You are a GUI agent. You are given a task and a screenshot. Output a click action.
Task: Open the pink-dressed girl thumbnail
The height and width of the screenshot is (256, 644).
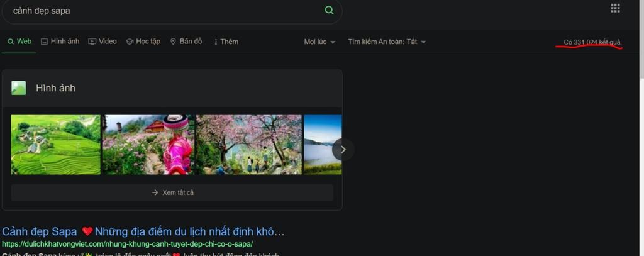148,145
